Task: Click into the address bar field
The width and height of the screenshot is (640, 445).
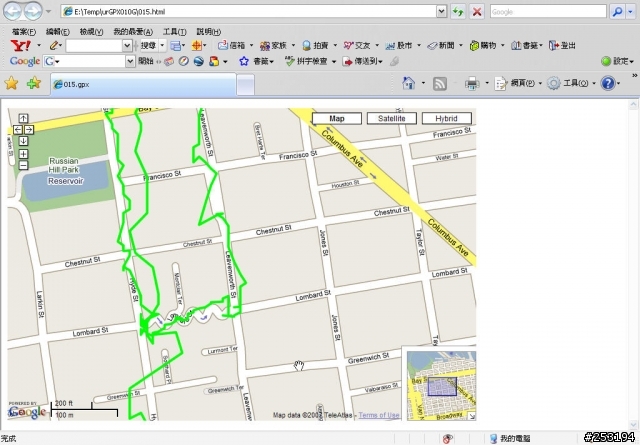Action: [x=249, y=11]
